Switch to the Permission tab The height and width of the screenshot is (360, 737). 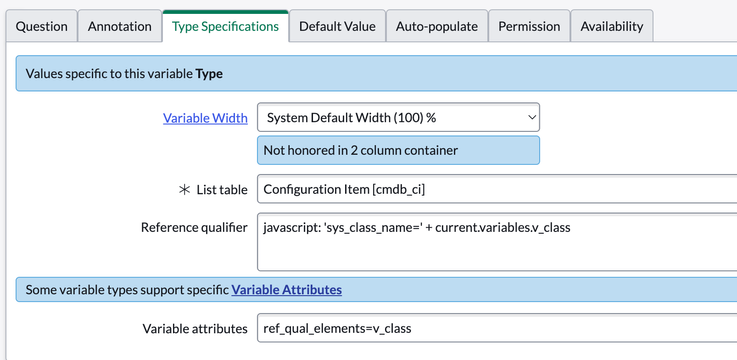pyautogui.click(x=529, y=26)
